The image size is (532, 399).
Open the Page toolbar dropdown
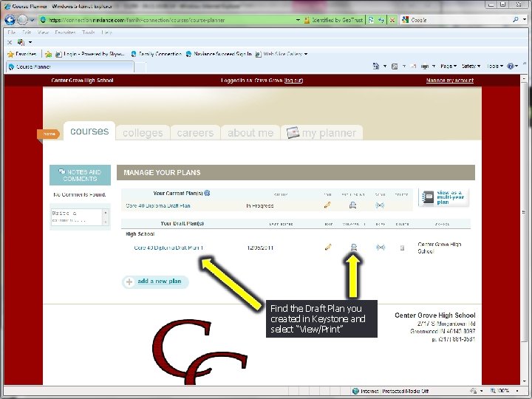(449, 66)
